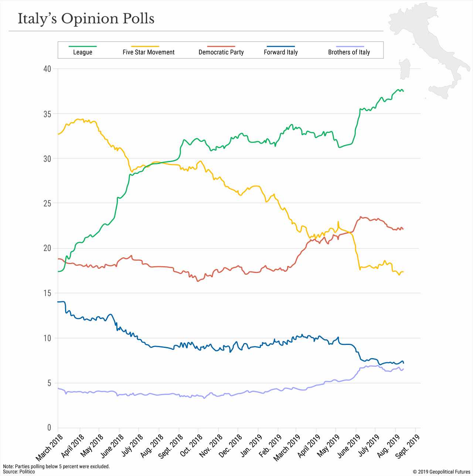Viewport: 473px width, 476px height.
Task: Select the Democratic Party legend label
Action: (221, 52)
